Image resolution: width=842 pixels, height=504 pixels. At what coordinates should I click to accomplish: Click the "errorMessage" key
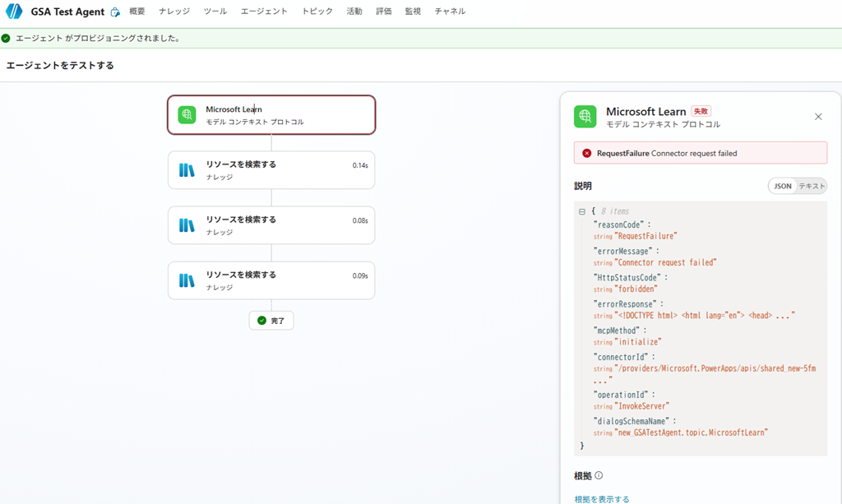pyautogui.click(x=623, y=251)
